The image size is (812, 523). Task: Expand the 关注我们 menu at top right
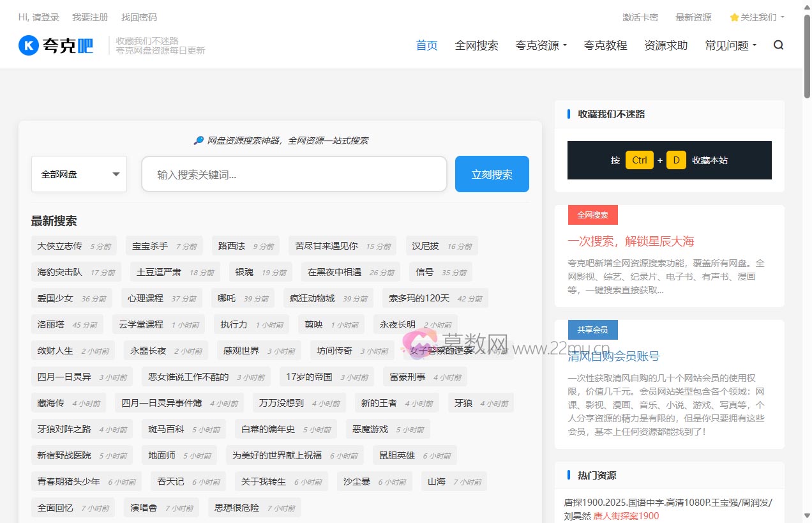click(756, 17)
